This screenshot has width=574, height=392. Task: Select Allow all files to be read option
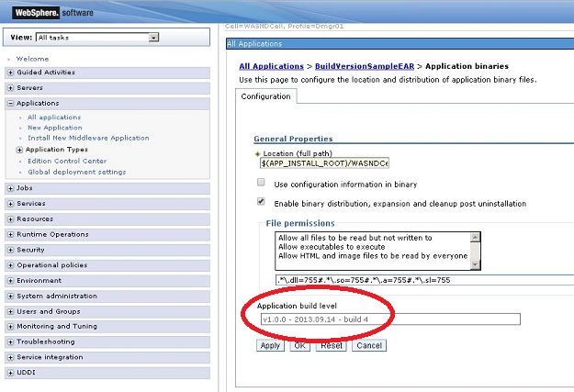tap(355, 238)
